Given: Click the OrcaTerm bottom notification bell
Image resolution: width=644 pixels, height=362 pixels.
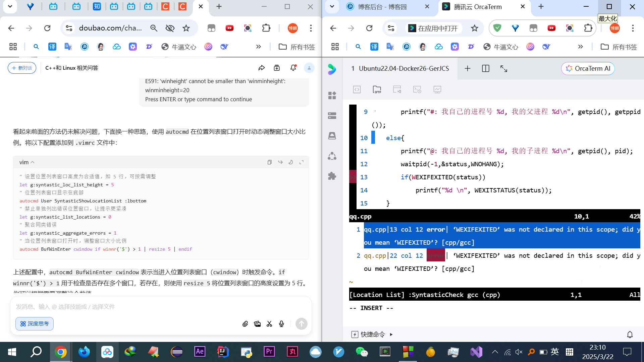Looking at the screenshot, I should tap(630, 335).
